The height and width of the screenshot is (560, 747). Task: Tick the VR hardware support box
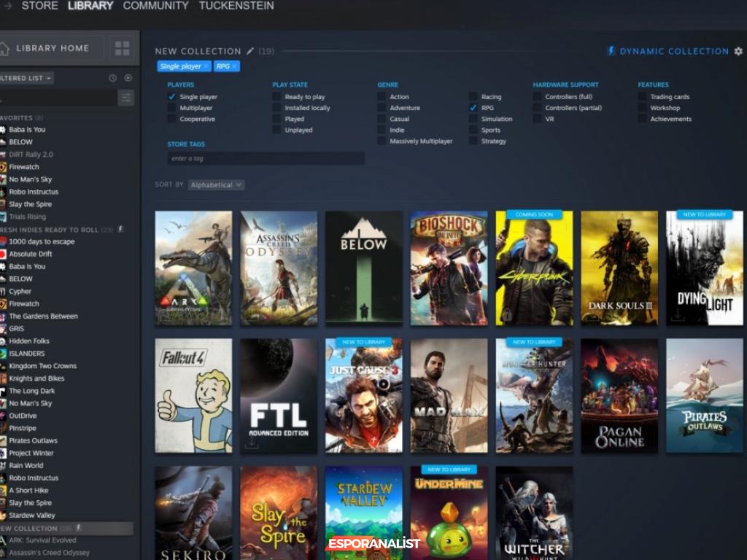pyautogui.click(x=537, y=119)
